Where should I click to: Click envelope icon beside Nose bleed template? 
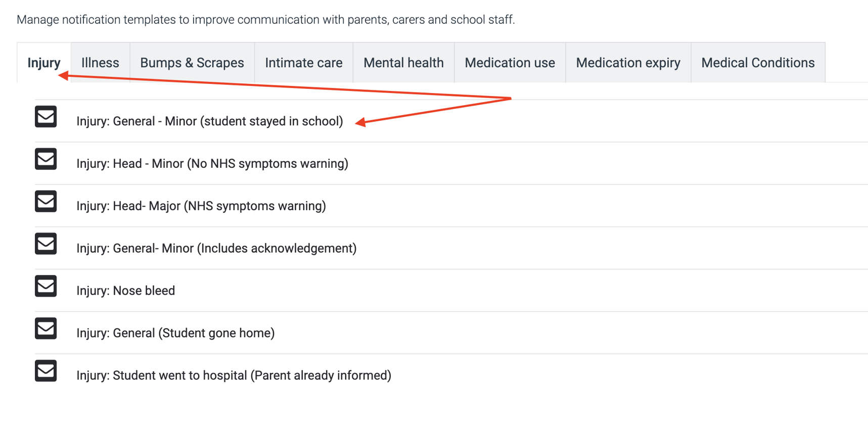pos(45,287)
